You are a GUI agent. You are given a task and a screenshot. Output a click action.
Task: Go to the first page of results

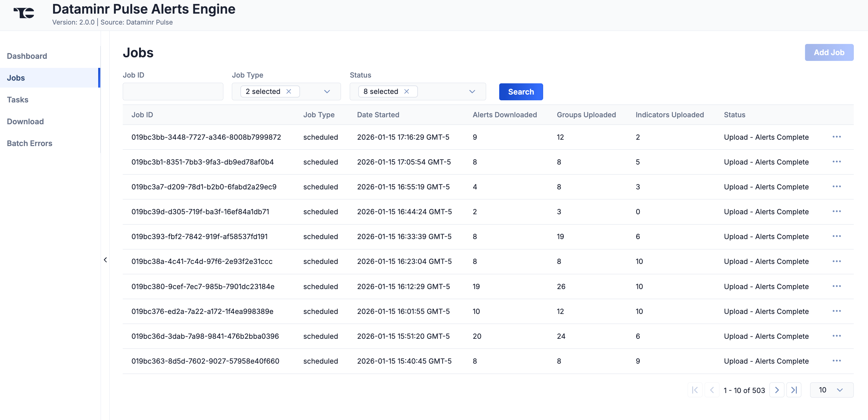coord(695,390)
